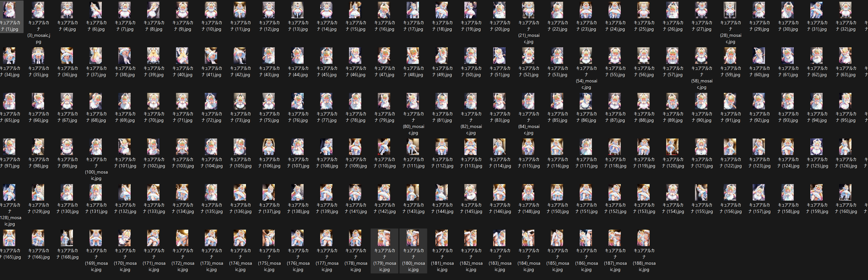The height and width of the screenshot is (280, 868).
Task: Select thumbnail of キュアアルカナ (32).jpg
Action: tap(846, 10)
